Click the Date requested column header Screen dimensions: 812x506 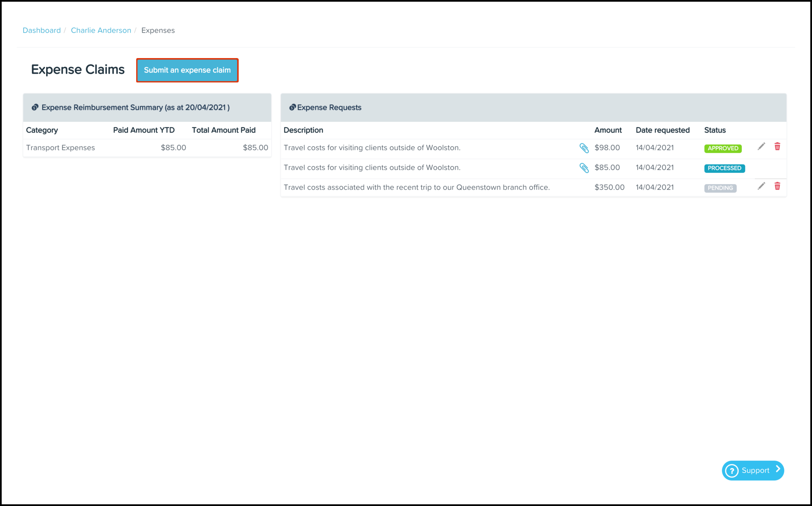663,130
